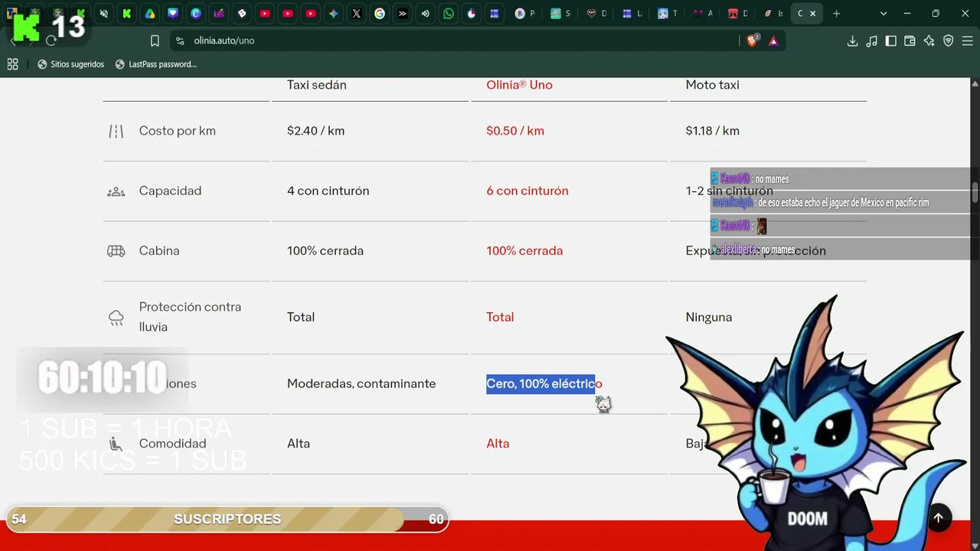The image size is (980, 551).
Task: Reload the current page
Action: [51, 41]
